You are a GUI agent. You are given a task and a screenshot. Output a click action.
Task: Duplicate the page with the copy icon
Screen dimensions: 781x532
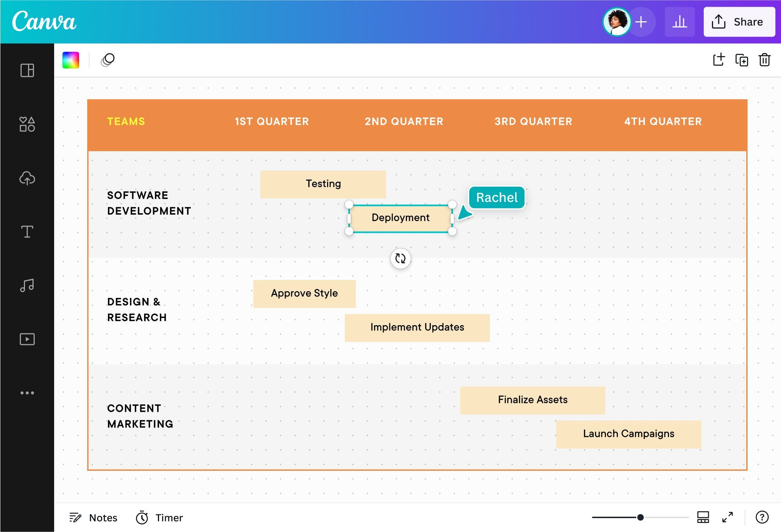[x=741, y=60]
